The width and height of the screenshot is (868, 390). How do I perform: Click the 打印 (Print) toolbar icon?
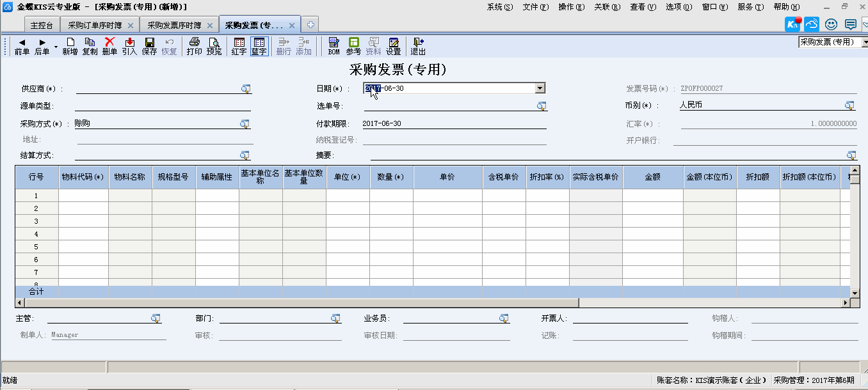[194, 46]
